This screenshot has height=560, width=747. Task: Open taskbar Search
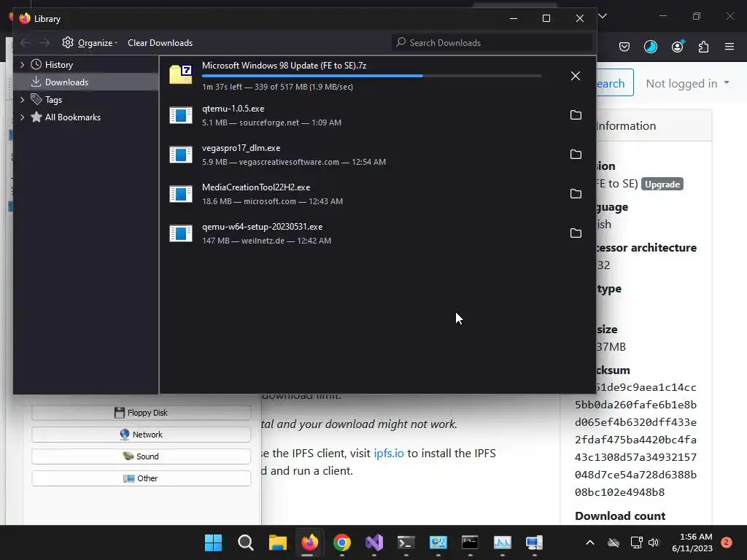tap(245, 542)
